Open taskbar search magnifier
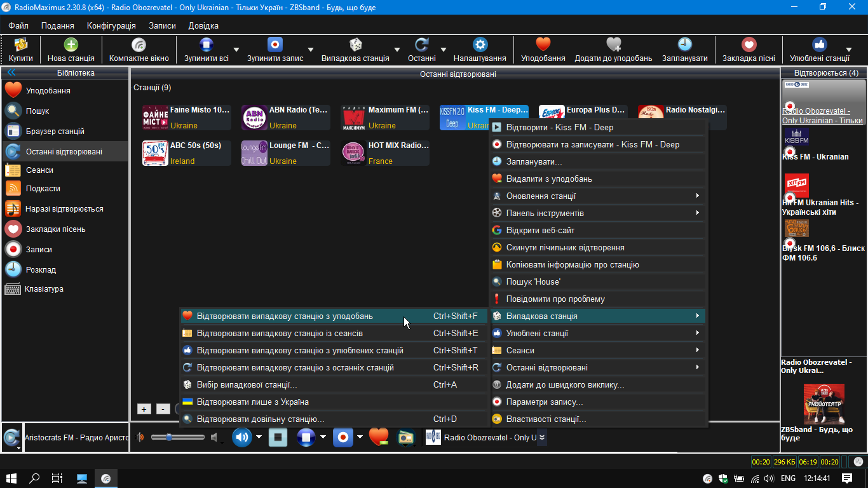This screenshot has width=868, height=488. point(35,478)
